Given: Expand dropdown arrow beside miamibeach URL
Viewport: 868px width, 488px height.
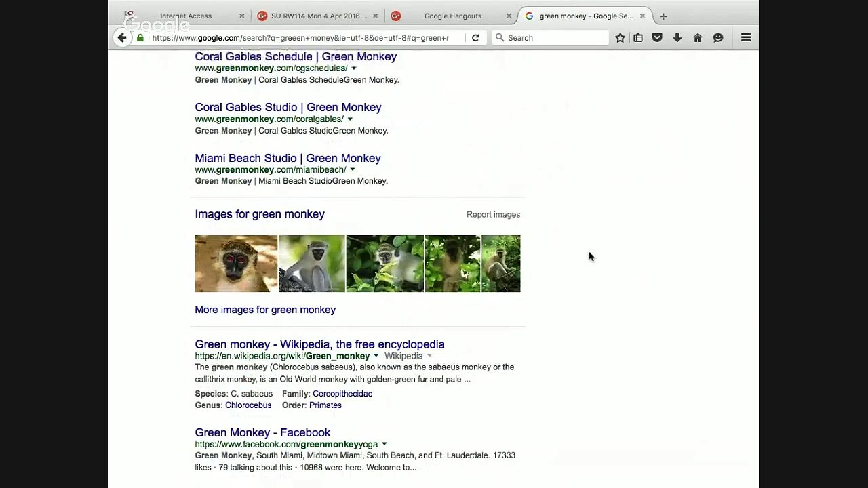Looking at the screenshot, I should [353, 170].
